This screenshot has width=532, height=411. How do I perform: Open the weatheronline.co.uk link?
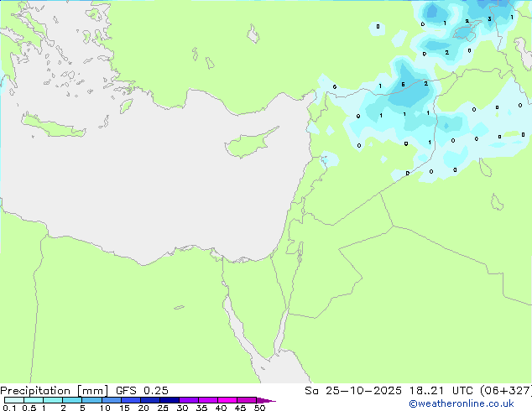pos(462,403)
